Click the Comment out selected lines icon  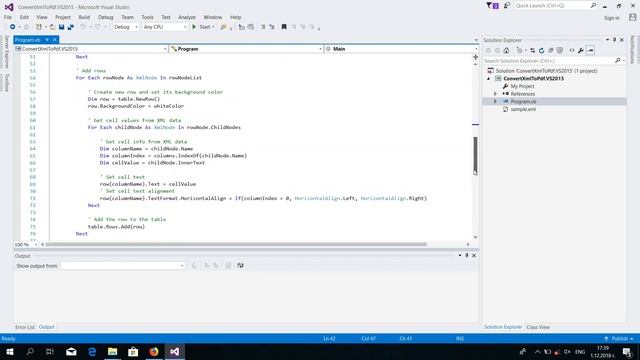(x=263, y=27)
